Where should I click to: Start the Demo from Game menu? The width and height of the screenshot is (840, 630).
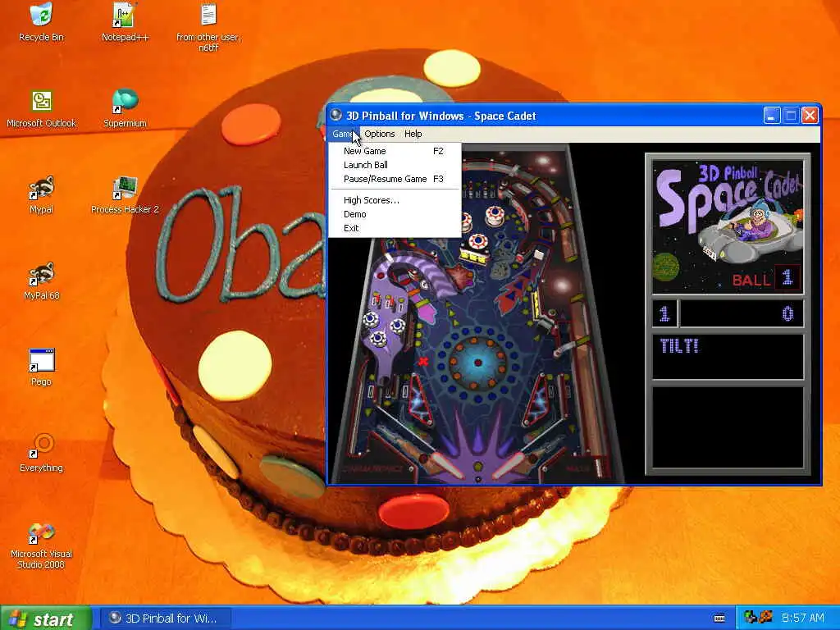point(395,214)
